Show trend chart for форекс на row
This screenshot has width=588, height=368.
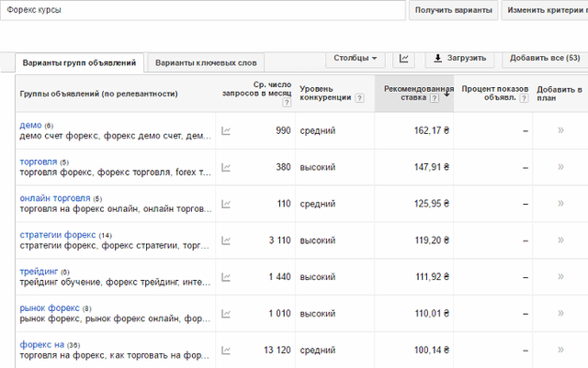226,351
